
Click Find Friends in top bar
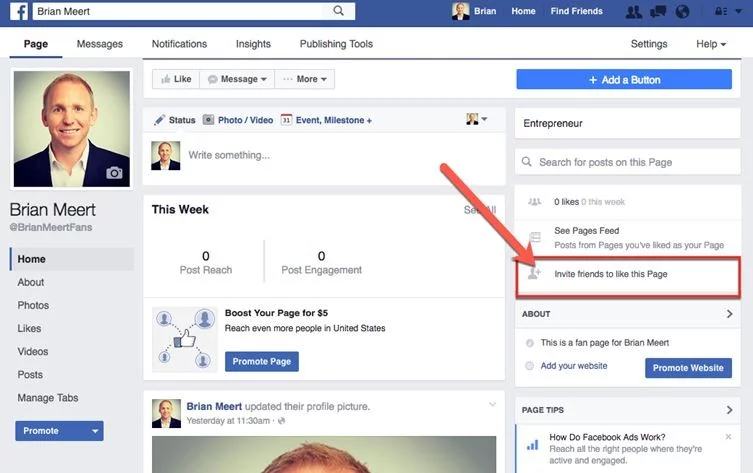pyautogui.click(x=576, y=11)
